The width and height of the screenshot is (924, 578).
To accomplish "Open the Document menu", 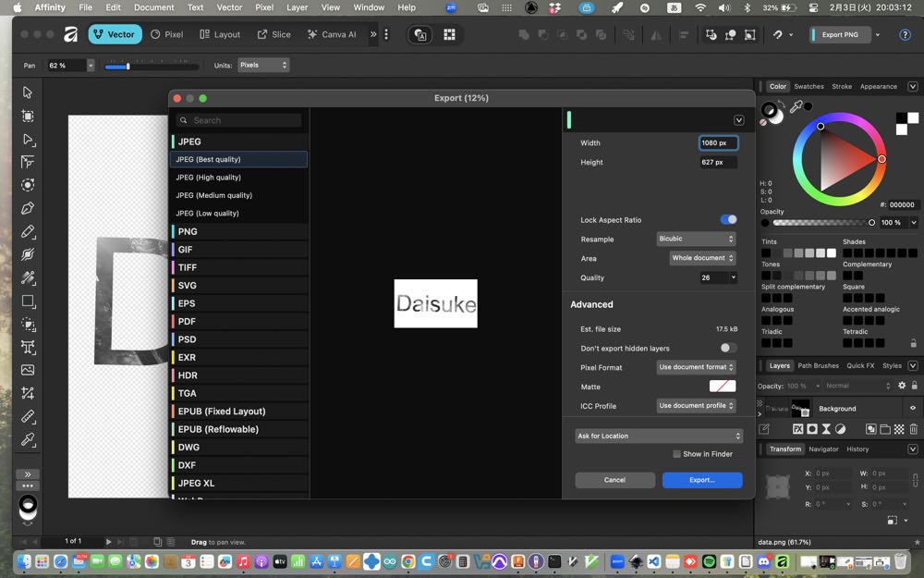I will tap(153, 7).
